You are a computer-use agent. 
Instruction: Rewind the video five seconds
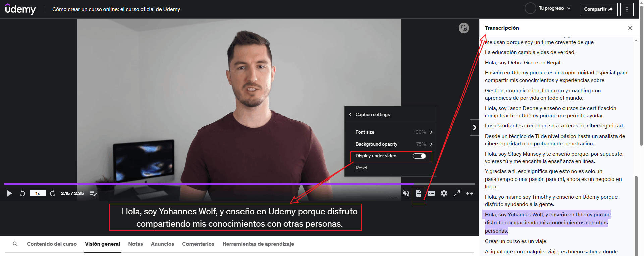click(x=22, y=193)
